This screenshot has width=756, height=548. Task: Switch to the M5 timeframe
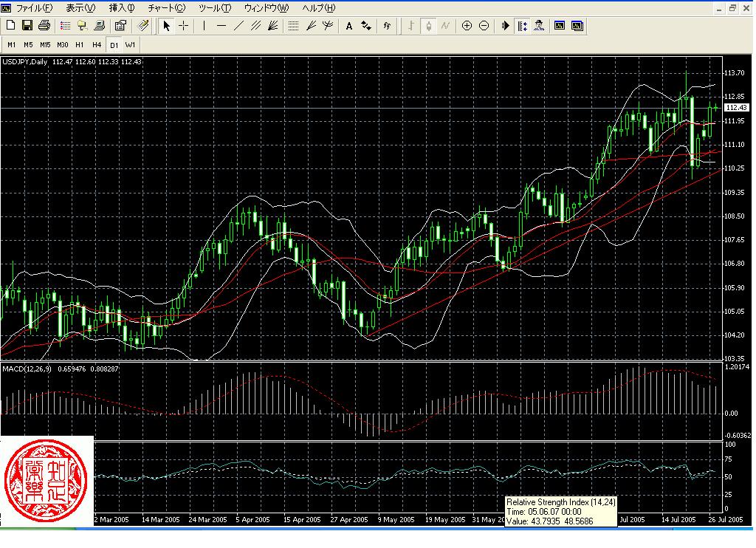(27, 44)
